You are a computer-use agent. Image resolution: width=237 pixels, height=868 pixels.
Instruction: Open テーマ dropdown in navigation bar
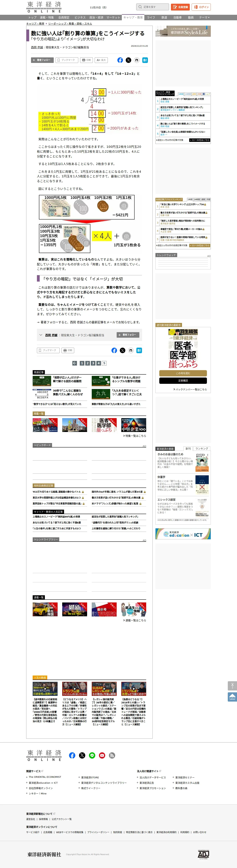[204, 18]
